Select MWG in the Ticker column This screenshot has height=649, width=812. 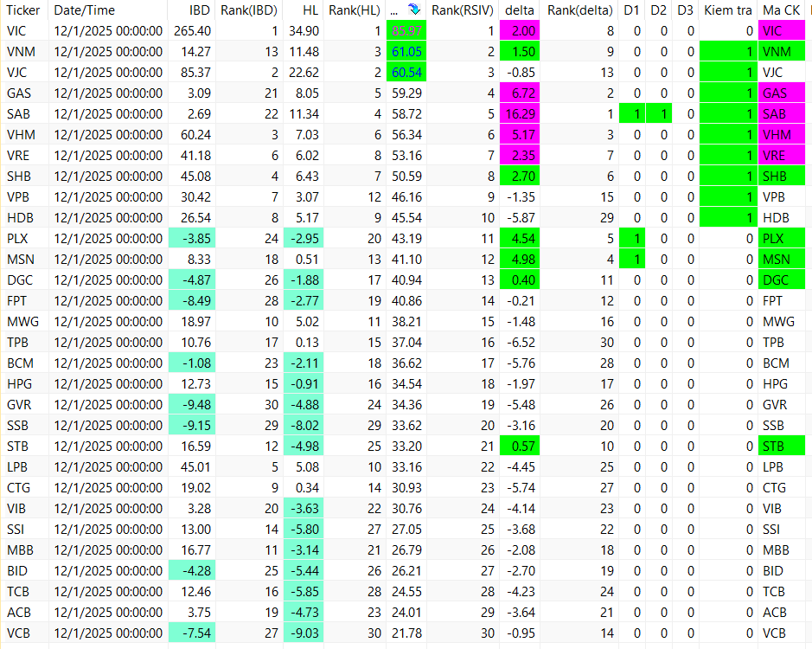(22, 321)
